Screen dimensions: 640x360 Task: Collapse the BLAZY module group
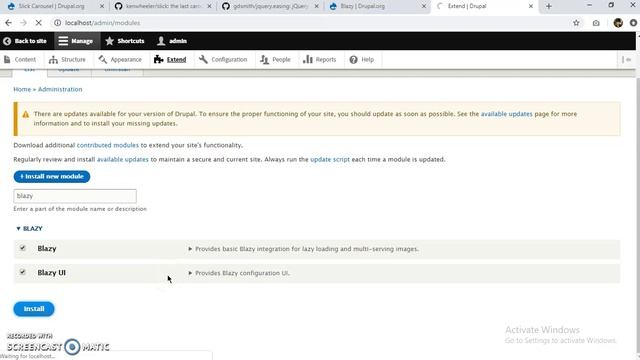tap(29, 229)
